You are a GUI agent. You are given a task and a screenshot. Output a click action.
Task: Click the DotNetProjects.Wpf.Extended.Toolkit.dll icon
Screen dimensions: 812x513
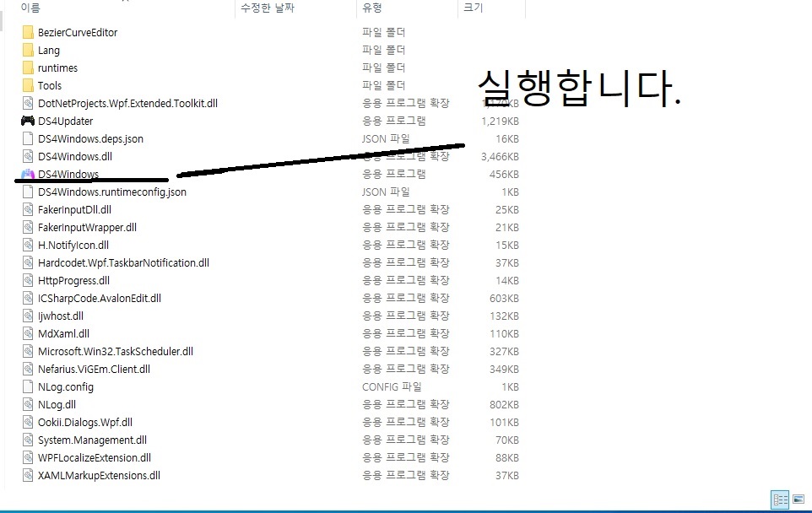coord(28,103)
